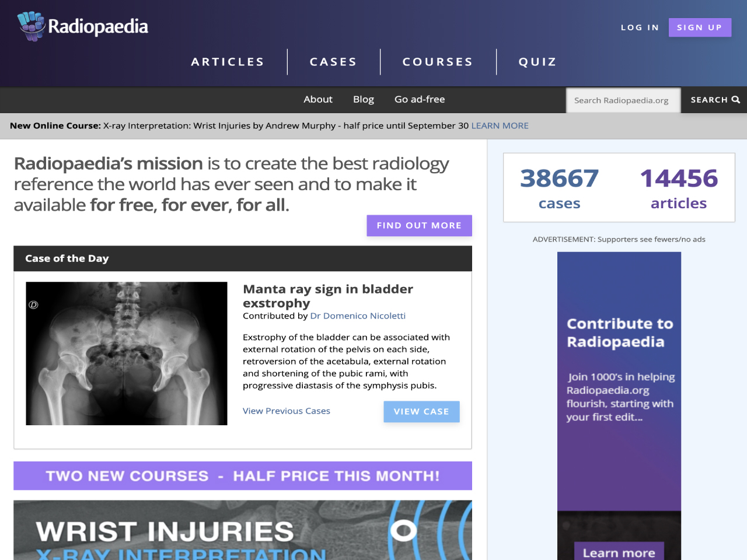Click the View Case button

coord(421,411)
